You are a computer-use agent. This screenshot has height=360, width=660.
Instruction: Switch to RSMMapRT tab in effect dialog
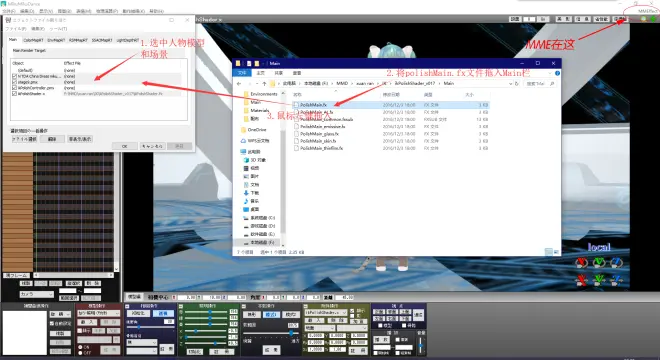[78, 40]
